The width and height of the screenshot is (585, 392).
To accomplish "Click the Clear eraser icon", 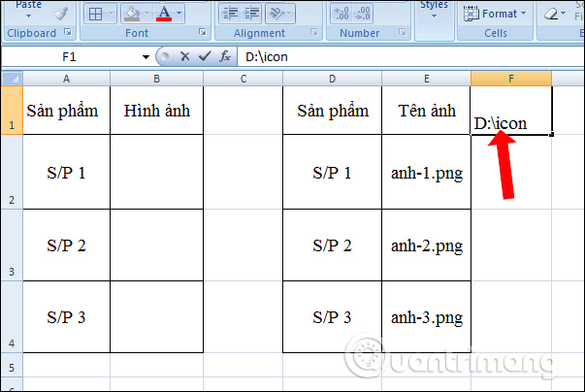I will click(x=551, y=15).
